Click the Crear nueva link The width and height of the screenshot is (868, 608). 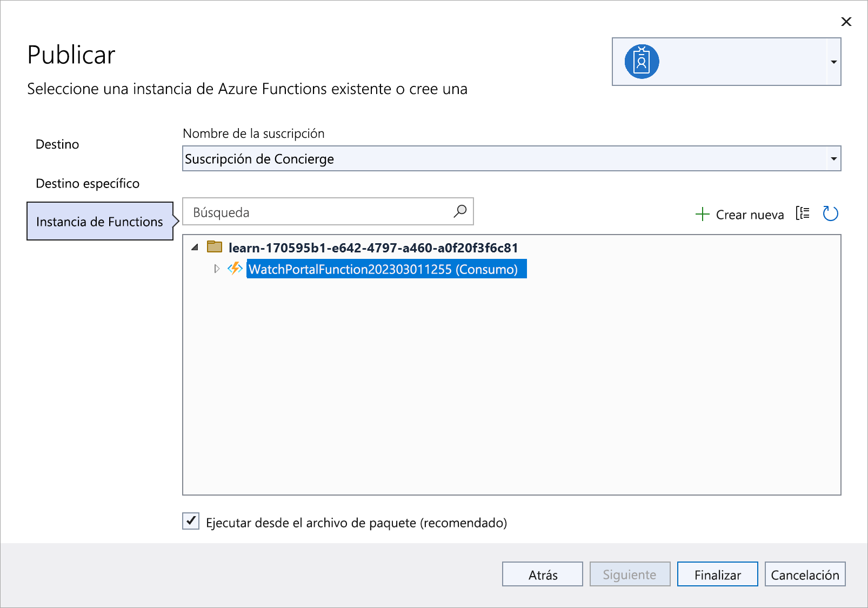click(750, 215)
